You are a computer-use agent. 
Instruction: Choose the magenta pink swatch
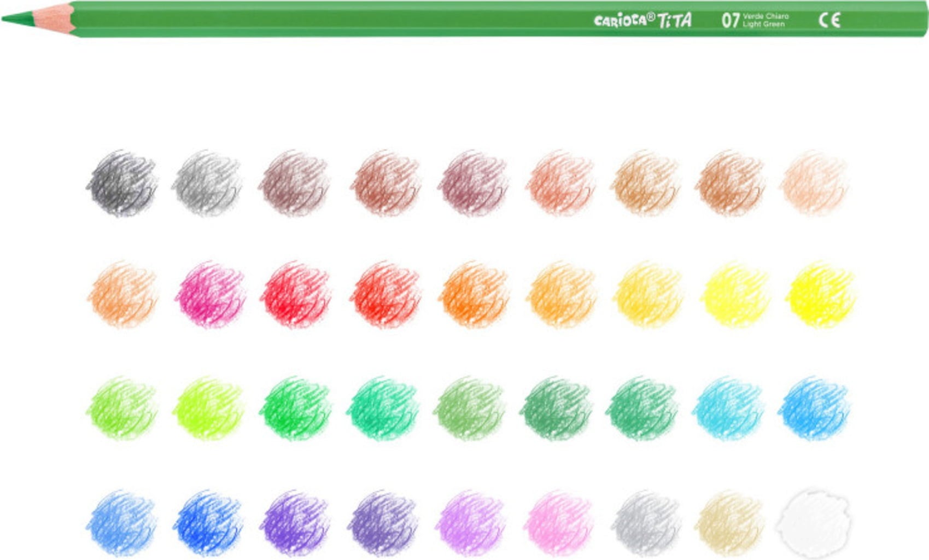[x=210, y=294]
